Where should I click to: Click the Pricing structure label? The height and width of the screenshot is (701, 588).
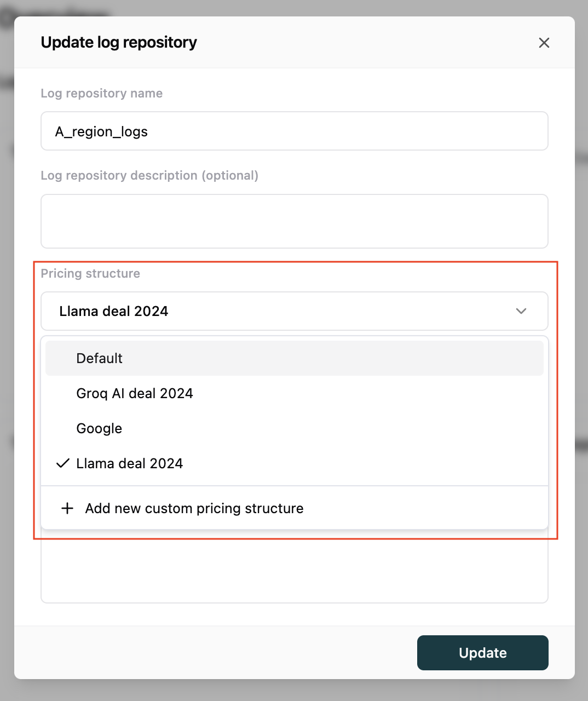(90, 273)
